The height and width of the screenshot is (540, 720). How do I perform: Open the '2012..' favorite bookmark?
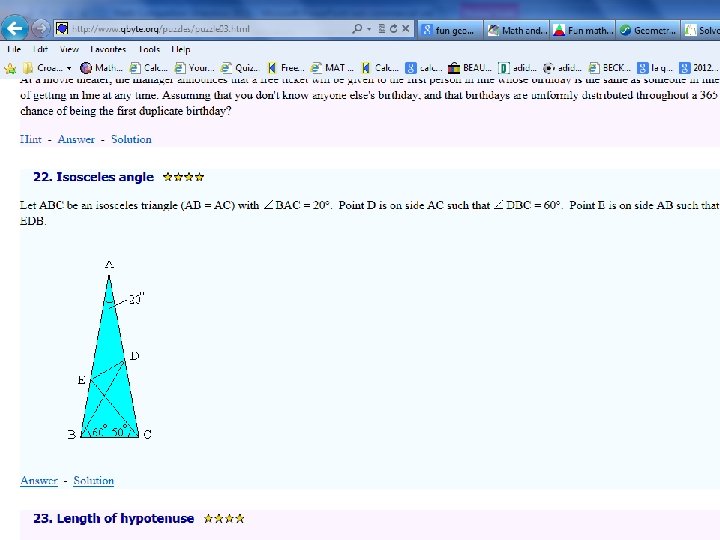coord(698,68)
